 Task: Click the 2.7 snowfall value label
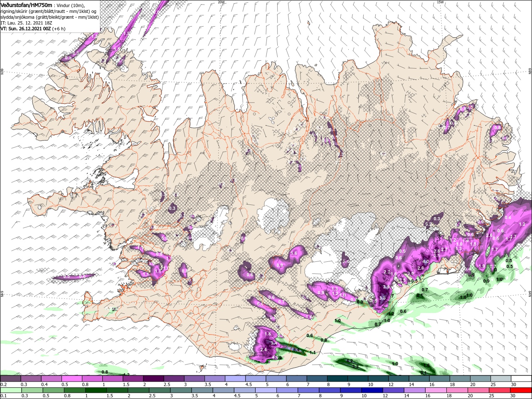point(444,249)
